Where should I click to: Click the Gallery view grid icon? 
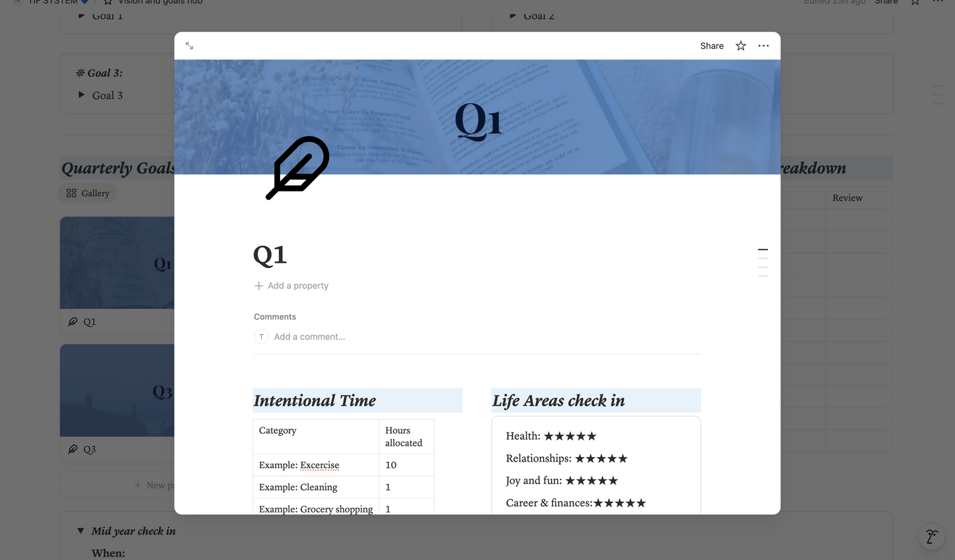pyautogui.click(x=71, y=193)
